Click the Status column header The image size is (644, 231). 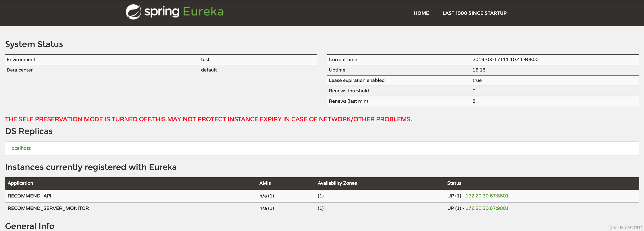pyautogui.click(x=454, y=183)
